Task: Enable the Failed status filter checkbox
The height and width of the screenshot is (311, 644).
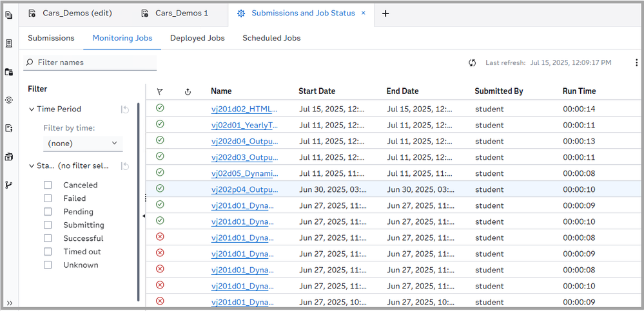Action: tap(48, 198)
